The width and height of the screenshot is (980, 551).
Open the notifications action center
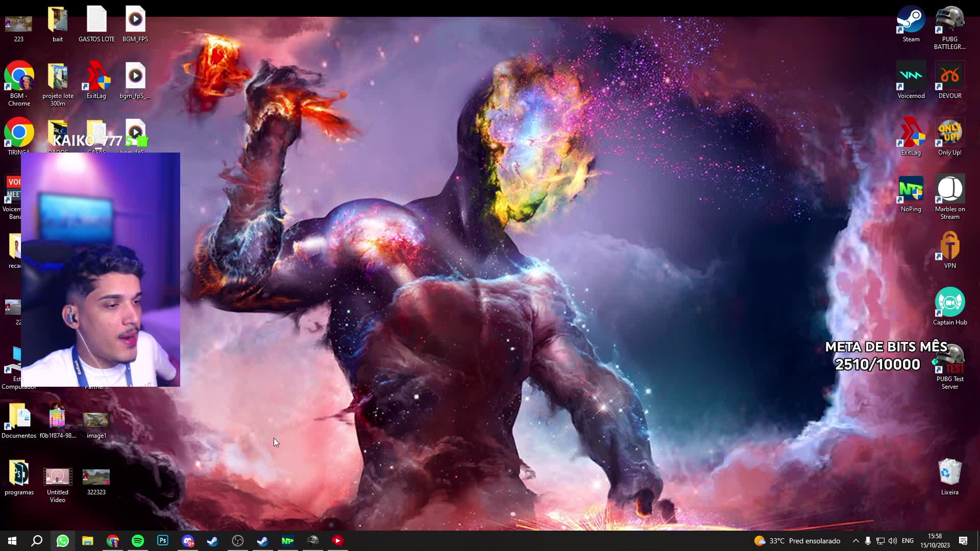coord(963,541)
